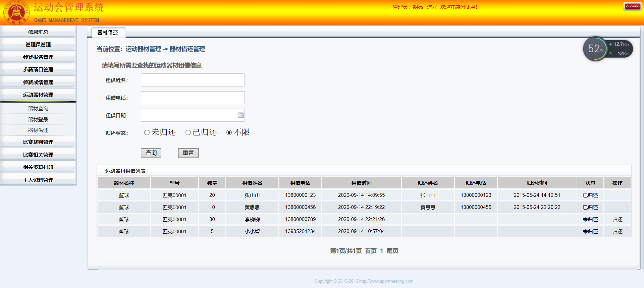The width and height of the screenshot is (644, 288).
Task: Expand the 参赛成绩管理 sidebar section
Action: [x=38, y=82]
